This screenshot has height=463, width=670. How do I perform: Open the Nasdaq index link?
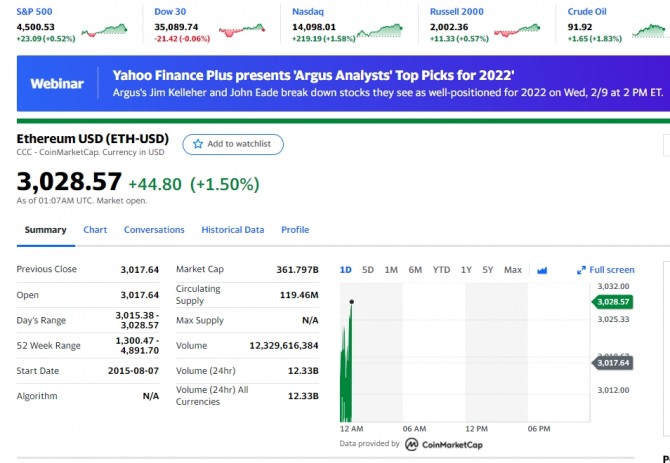(308, 12)
